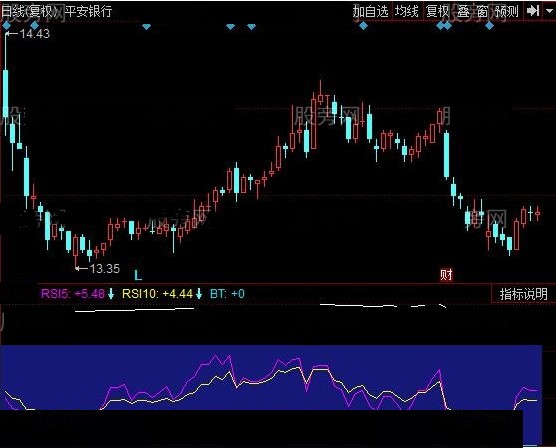
Task: Click the 加自选 add-to-watchlist button
Action: click(x=370, y=11)
